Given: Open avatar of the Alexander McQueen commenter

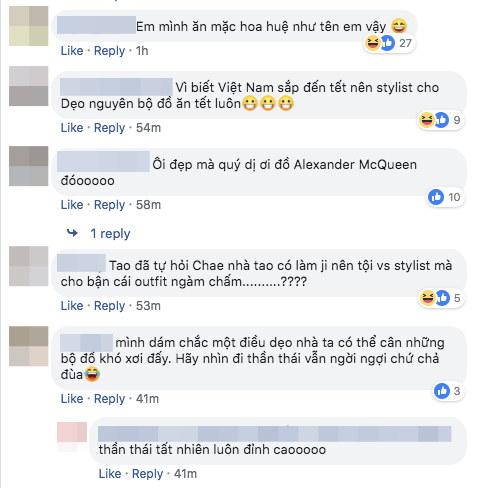Looking at the screenshot, I should [x=29, y=166].
